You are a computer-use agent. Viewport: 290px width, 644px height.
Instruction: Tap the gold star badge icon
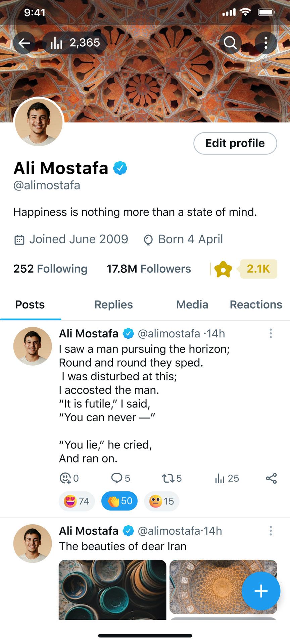223,269
